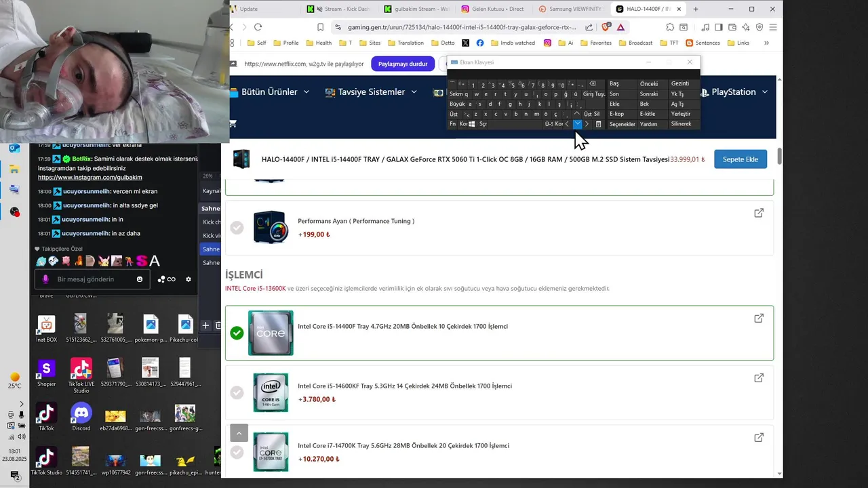
Task: Open chat settings gear icon
Action: point(189,279)
